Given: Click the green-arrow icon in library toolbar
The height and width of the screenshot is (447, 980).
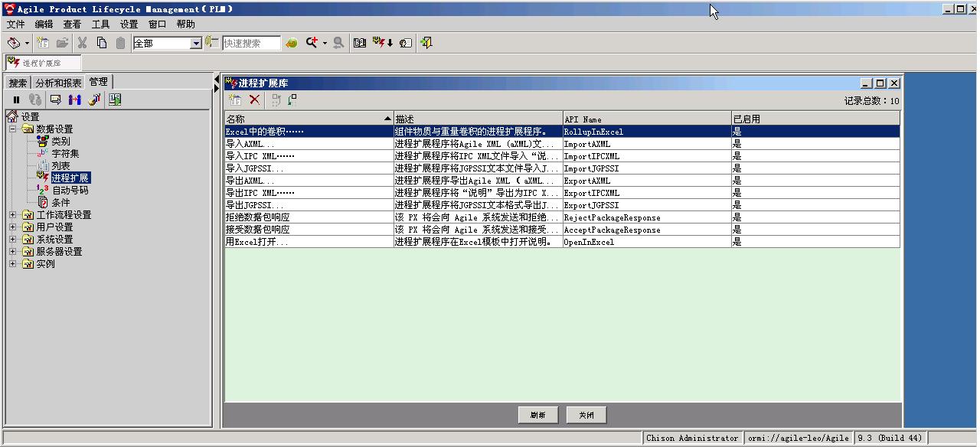Looking at the screenshot, I should [x=292, y=100].
